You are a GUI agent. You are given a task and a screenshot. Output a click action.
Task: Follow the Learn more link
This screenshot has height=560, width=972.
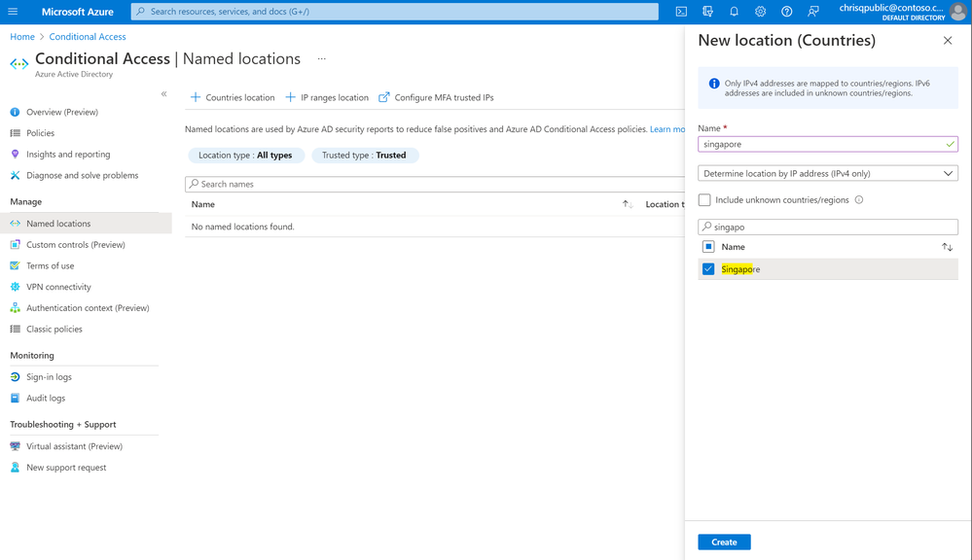[667, 129]
